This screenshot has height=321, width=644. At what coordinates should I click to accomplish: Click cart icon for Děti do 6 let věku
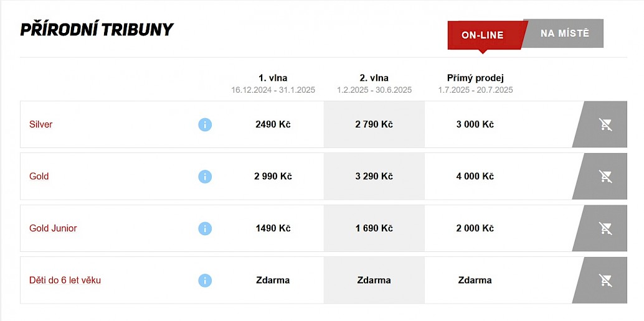(605, 281)
